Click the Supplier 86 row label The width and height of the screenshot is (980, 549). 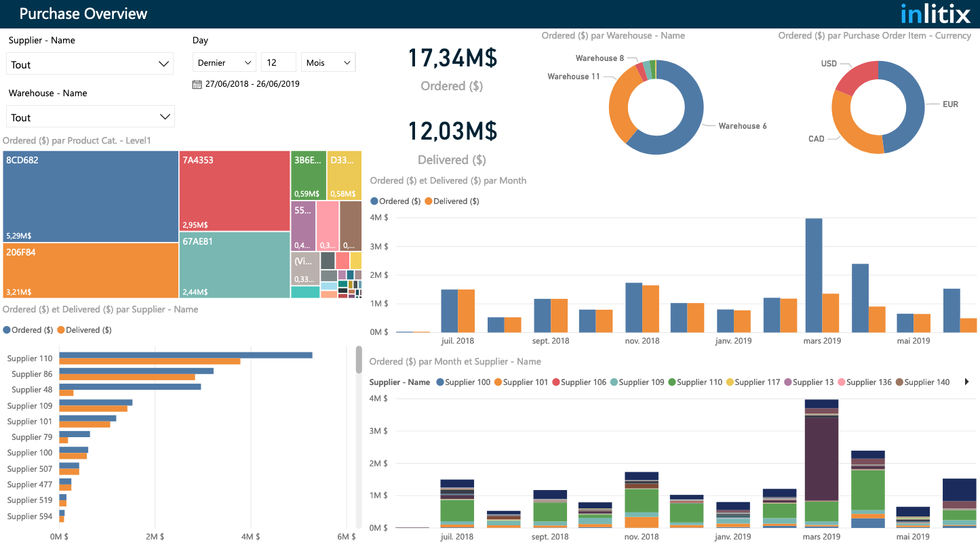click(x=32, y=374)
